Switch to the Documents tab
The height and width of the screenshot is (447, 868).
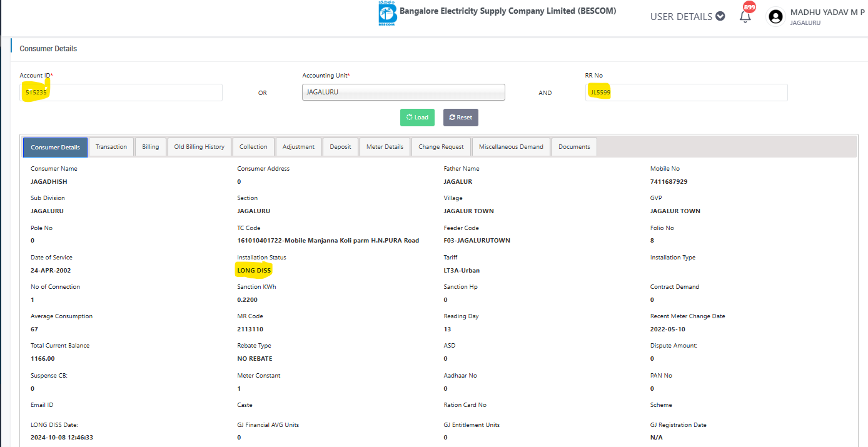tap(574, 147)
